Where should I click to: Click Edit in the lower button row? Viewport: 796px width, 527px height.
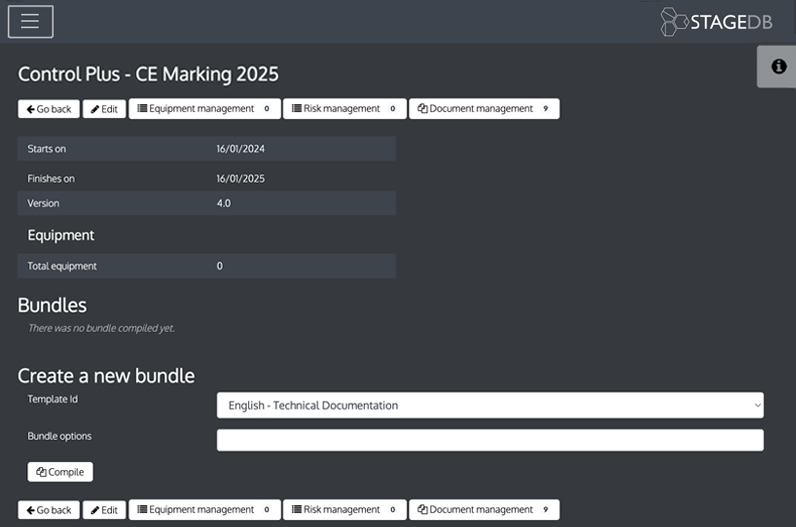[104, 510]
